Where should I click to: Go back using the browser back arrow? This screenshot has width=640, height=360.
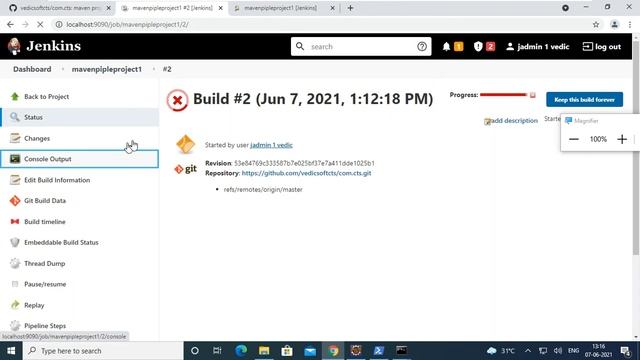point(11,24)
